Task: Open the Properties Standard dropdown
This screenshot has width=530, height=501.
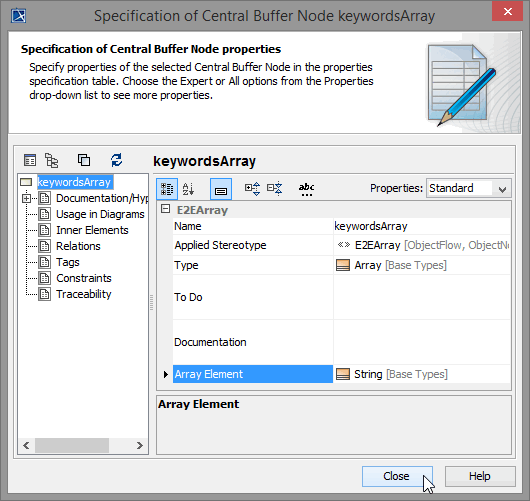Action: (468, 188)
